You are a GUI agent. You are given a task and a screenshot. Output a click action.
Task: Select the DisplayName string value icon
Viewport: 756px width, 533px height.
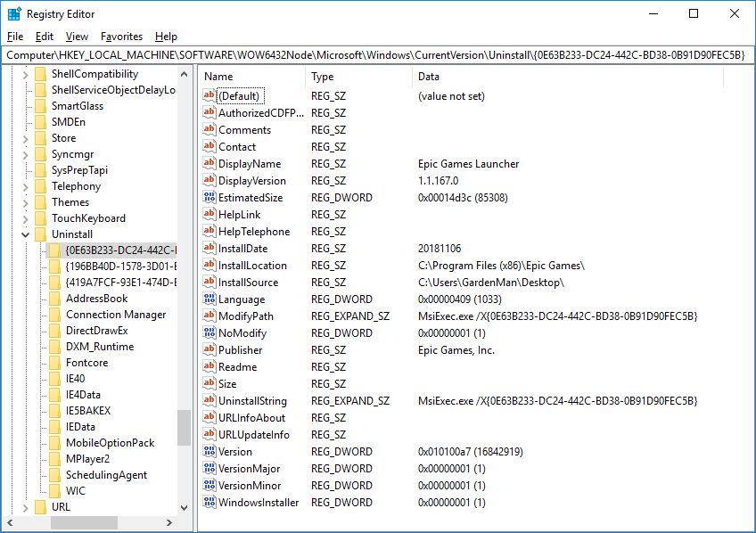click(x=210, y=163)
